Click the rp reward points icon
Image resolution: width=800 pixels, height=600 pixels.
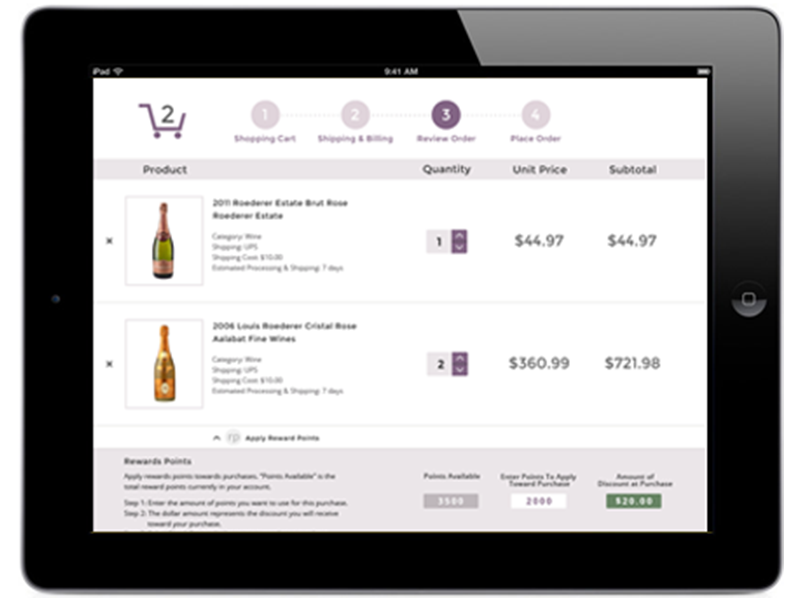pos(233,437)
